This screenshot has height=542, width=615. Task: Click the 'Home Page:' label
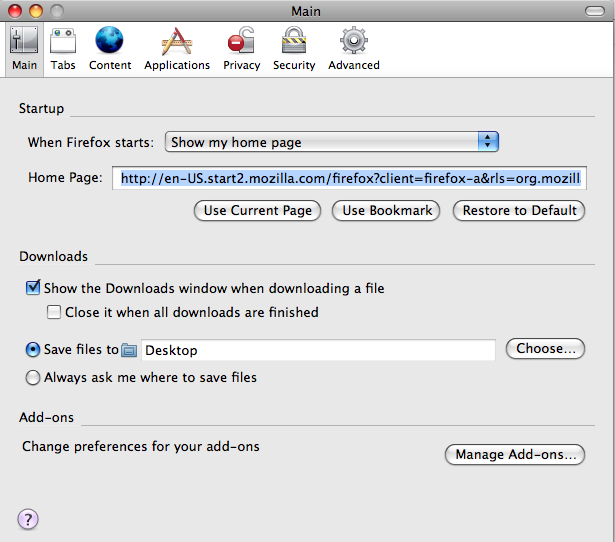(x=65, y=178)
